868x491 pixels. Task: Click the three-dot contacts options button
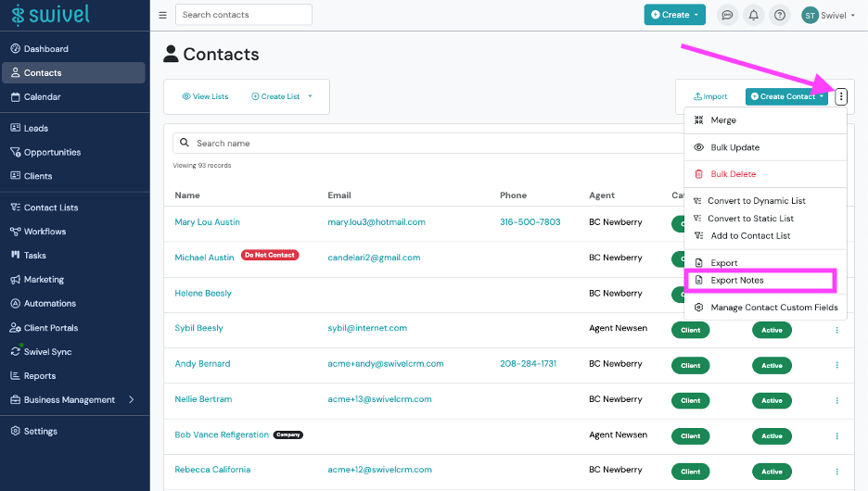click(841, 96)
